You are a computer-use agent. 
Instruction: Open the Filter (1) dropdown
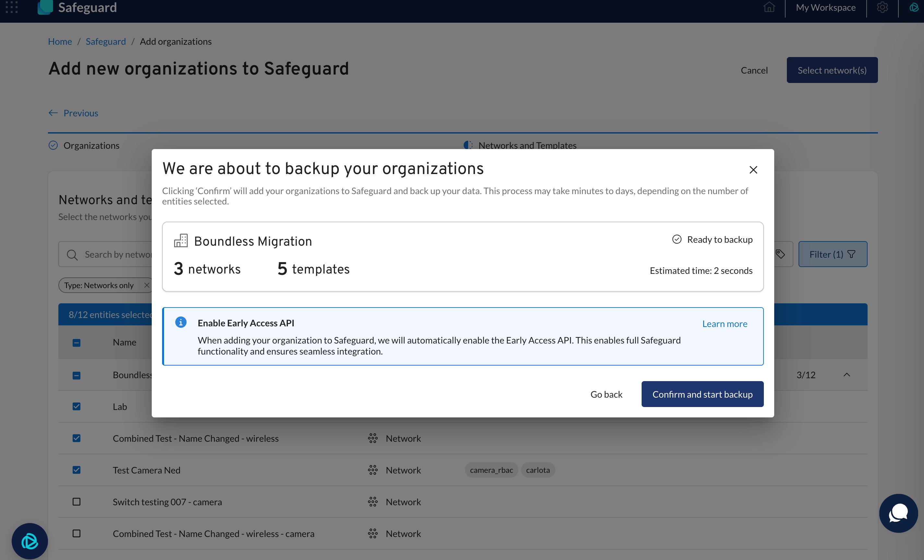833,254
